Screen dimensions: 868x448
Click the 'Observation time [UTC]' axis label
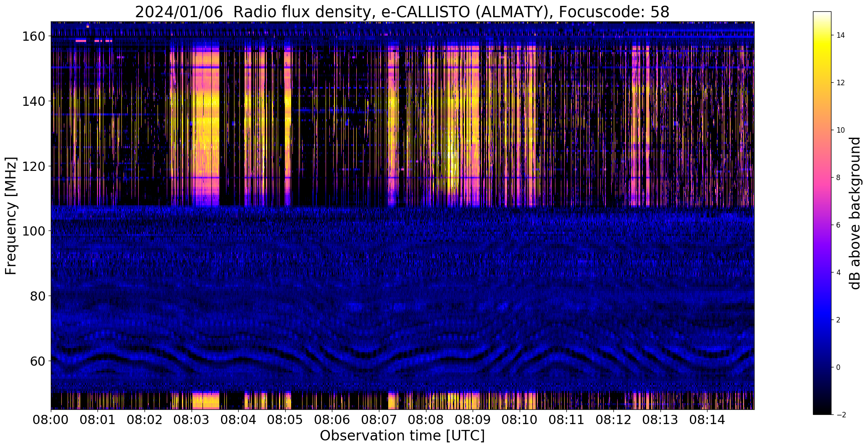402,436
